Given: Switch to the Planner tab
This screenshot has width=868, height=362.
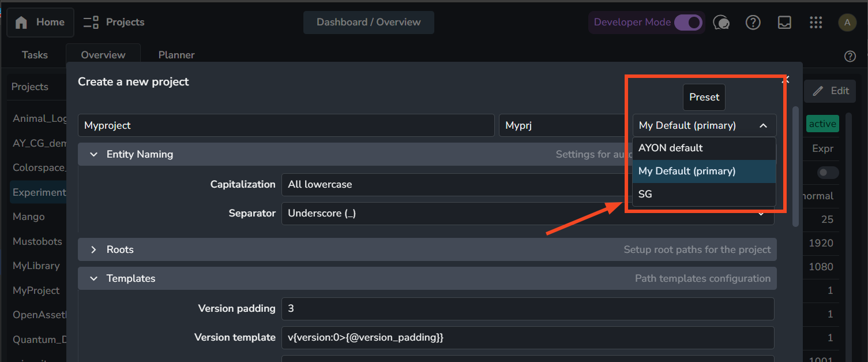Looking at the screenshot, I should click(176, 55).
